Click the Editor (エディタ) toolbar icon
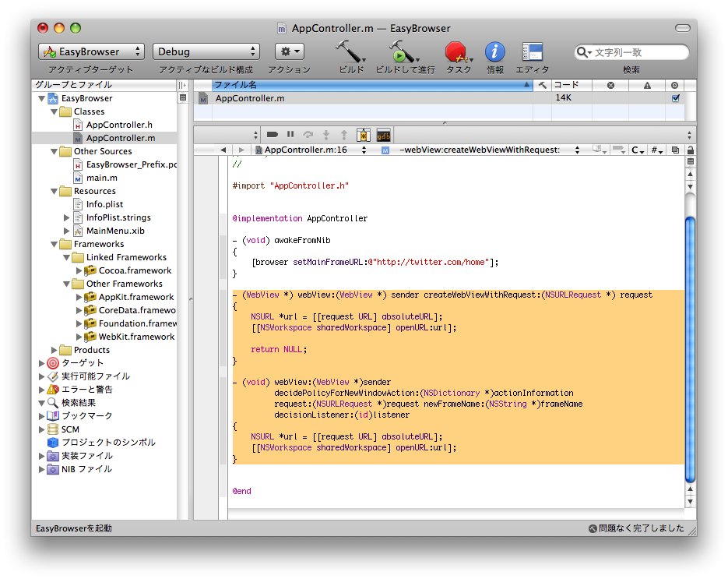The image size is (728, 579). point(532,51)
